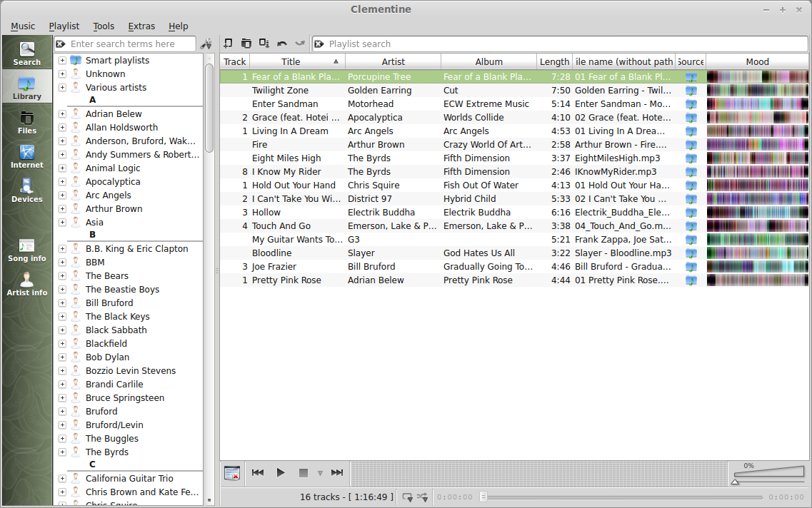Expand the Smart playlists tree item
812x508 pixels.
click(62, 61)
